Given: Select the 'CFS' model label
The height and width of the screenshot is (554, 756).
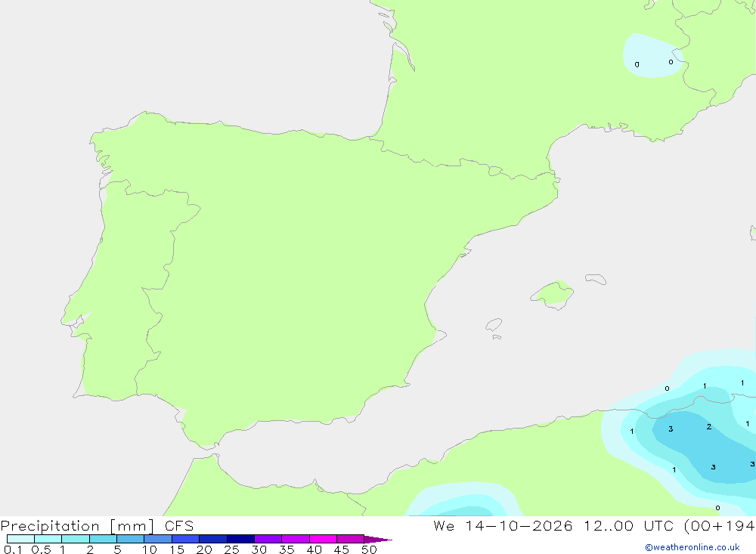Looking at the screenshot, I should 179,526.
